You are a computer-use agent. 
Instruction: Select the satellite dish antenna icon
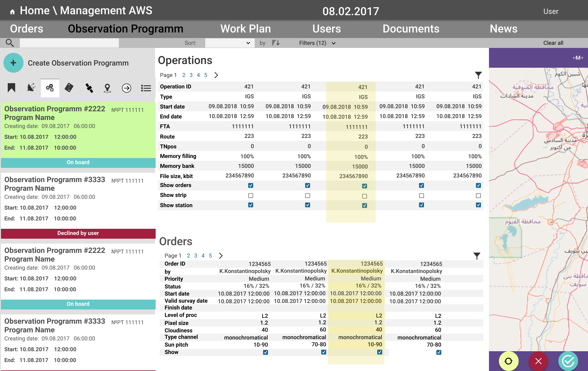tap(31, 88)
